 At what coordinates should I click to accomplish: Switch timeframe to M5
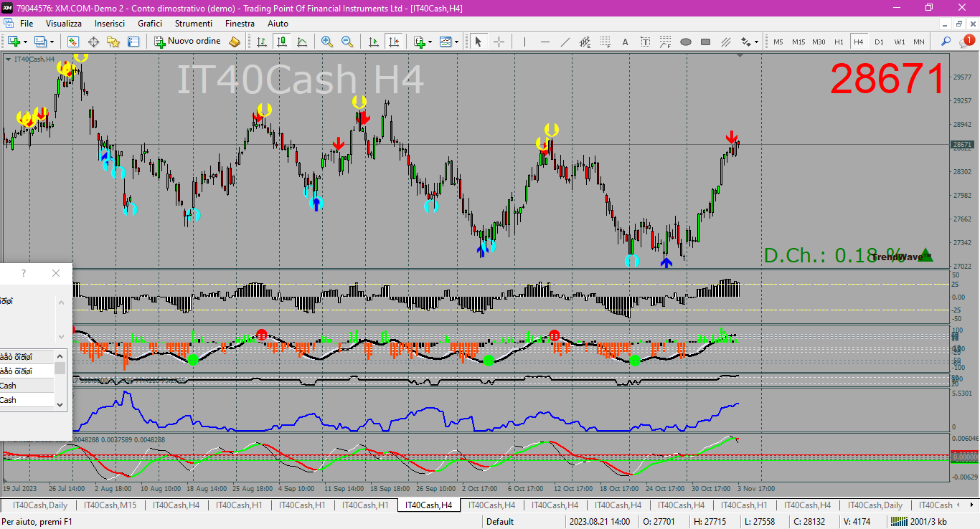point(778,42)
